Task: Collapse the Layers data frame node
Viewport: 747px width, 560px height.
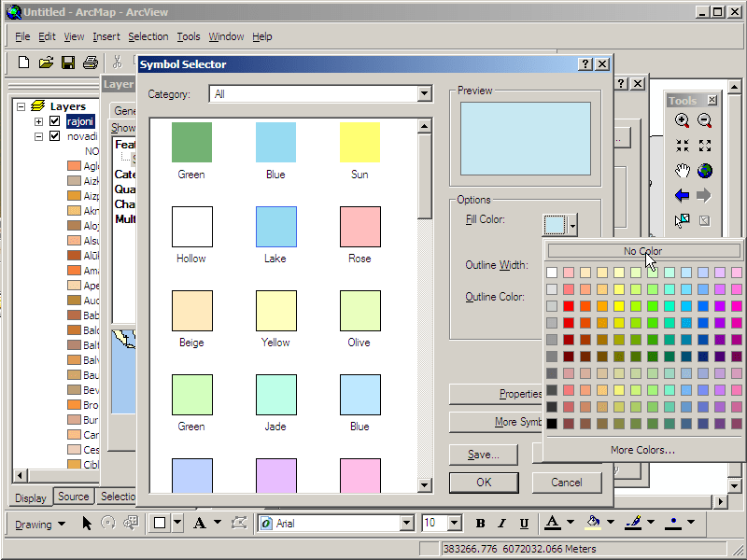Action: click(x=21, y=106)
